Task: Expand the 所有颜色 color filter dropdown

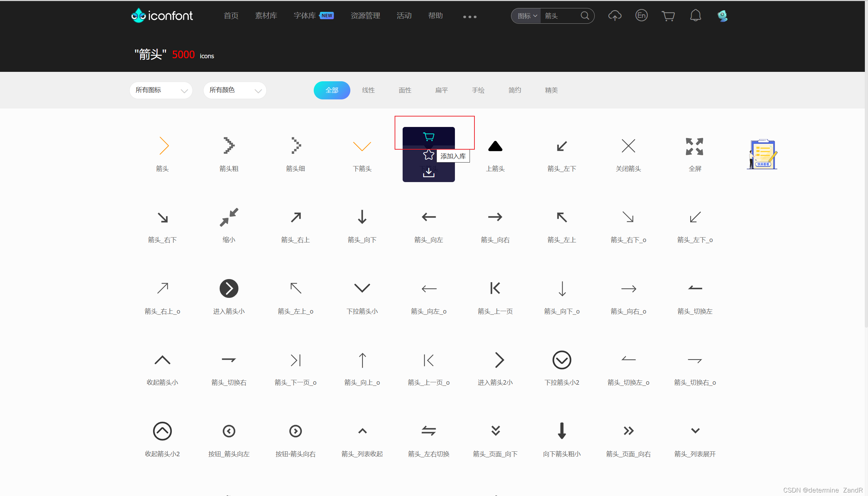Action: click(235, 90)
